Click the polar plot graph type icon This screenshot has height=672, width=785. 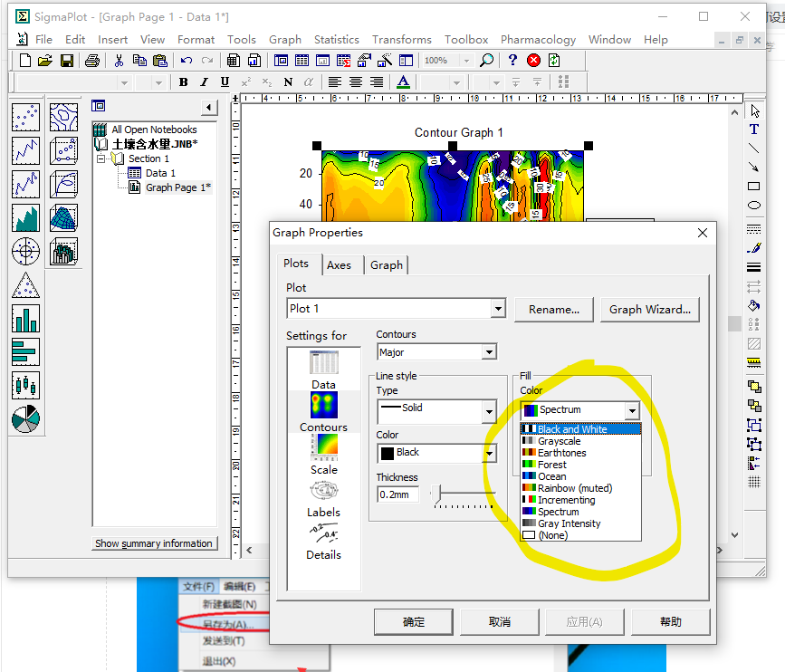[x=25, y=251]
